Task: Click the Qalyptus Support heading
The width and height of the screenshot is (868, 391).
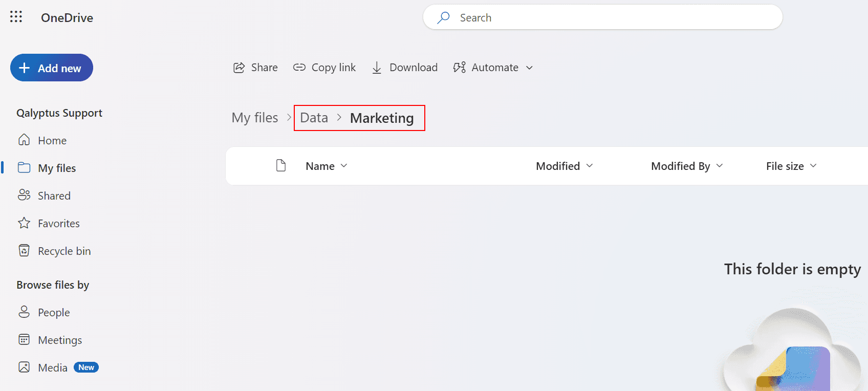Action: (59, 113)
